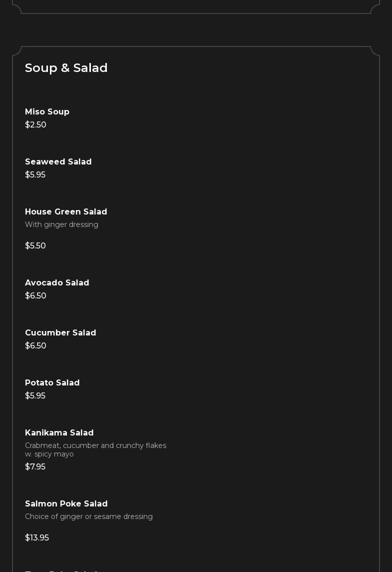The image size is (392, 572).
Task: Click the $7.95 Kanikama Salad price
Action: pos(35,467)
